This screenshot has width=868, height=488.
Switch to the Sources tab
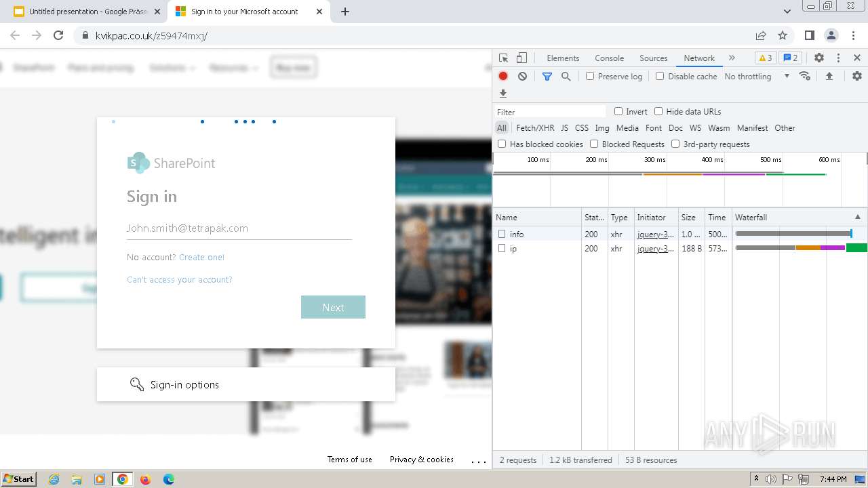(x=654, y=58)
